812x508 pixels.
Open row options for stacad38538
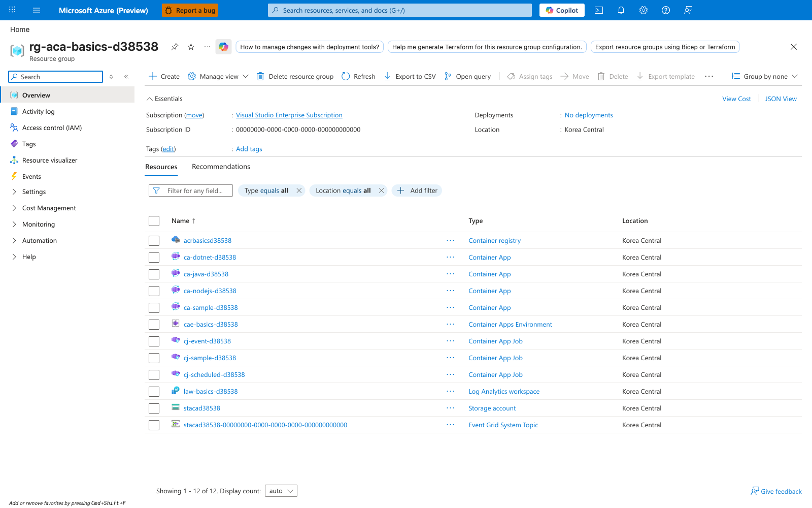(x=450, y=408)
